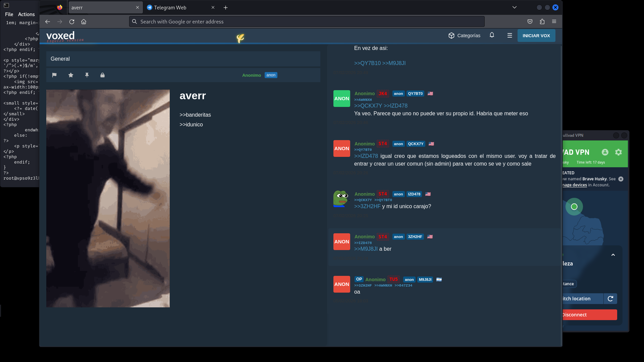Click the Firefox address bar
This screenshot has width=644, height=362.
[307, 21]
